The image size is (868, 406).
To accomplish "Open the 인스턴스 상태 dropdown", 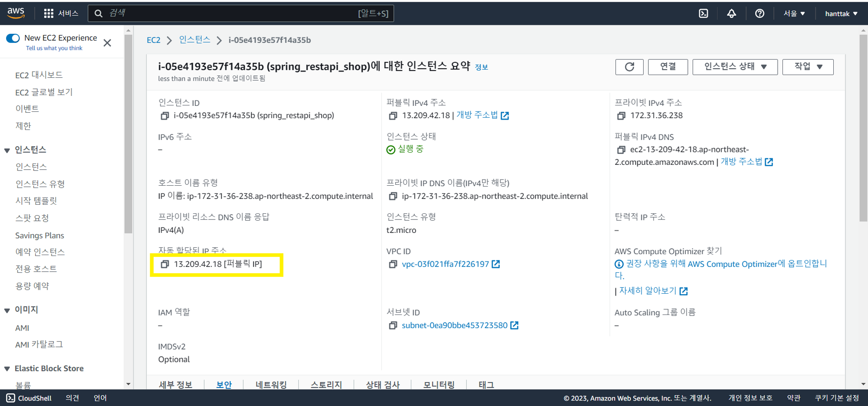I will tap(735, 67).
